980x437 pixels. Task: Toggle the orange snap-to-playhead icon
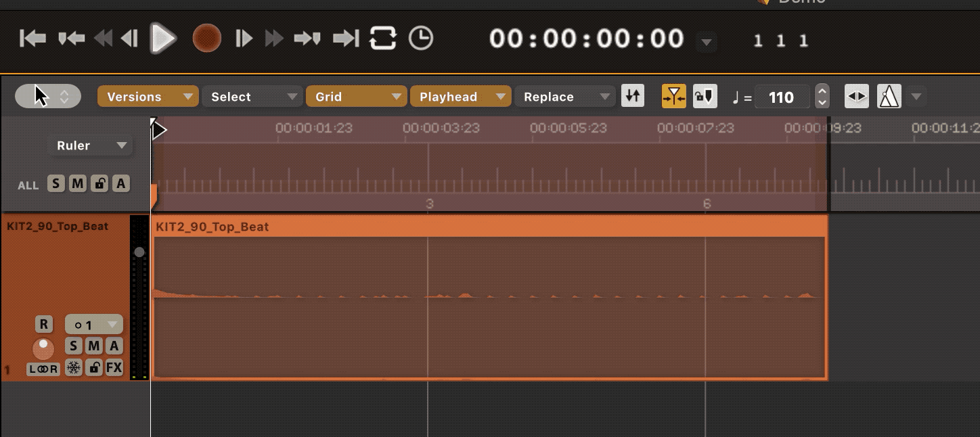pos(674,96)
